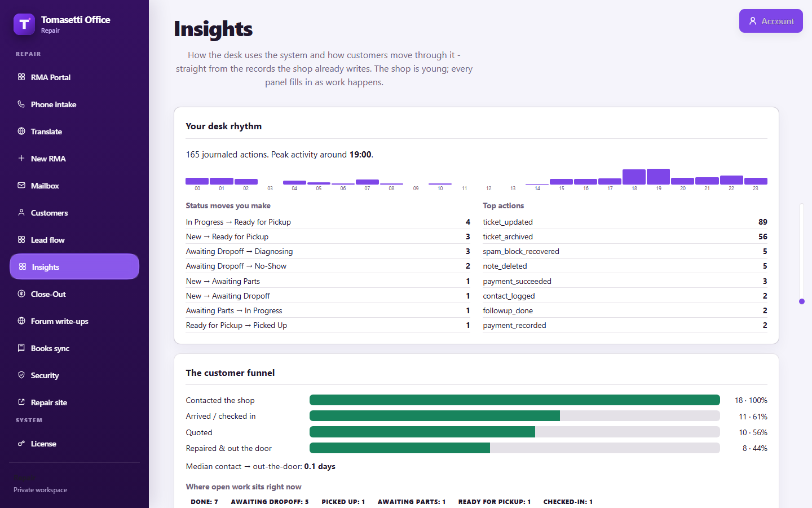Click the License key icon
This screenshot has height=508, width=812.
point(21,443)
